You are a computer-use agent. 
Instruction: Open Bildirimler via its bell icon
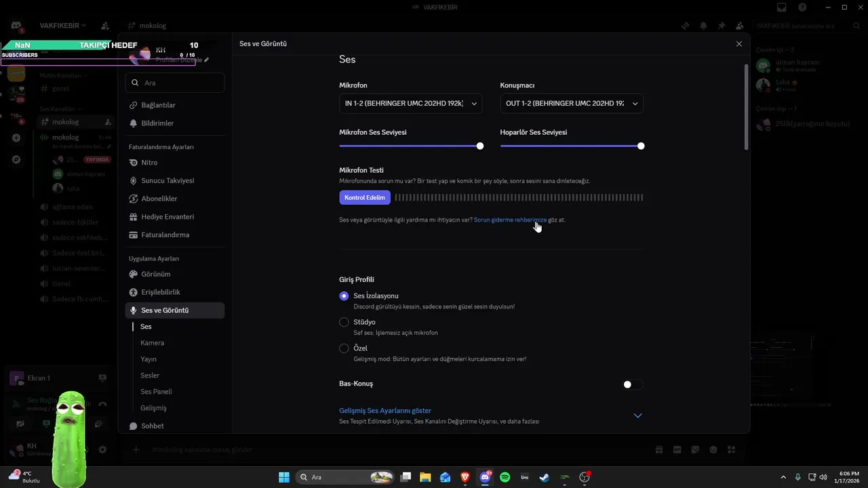134,123
